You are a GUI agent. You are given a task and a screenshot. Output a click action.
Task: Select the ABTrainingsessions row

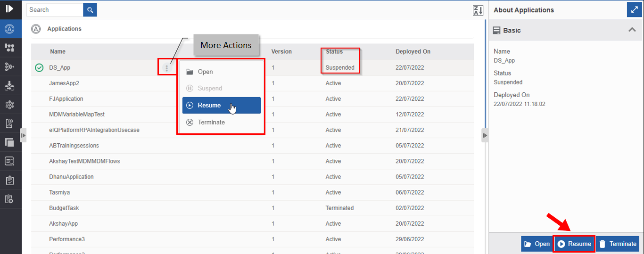[x=252, y=146]
